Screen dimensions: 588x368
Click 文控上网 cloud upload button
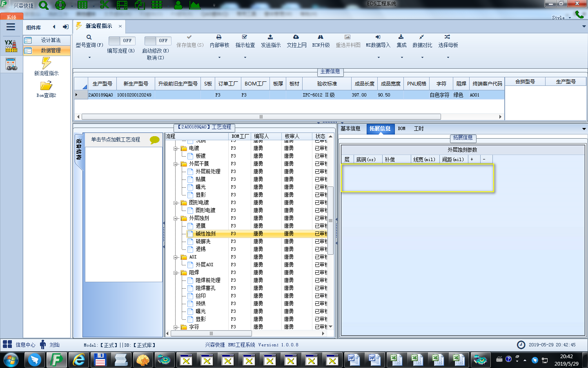click(x=296, y=41)
